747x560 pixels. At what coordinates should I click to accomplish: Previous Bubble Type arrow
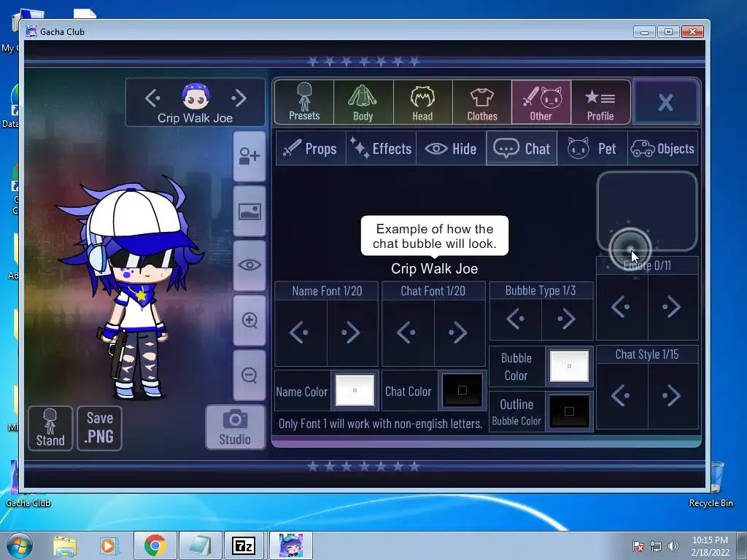point(516,319)
